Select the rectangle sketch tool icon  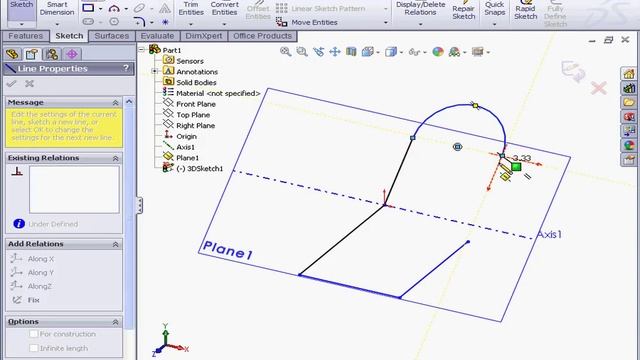[88, 8]
